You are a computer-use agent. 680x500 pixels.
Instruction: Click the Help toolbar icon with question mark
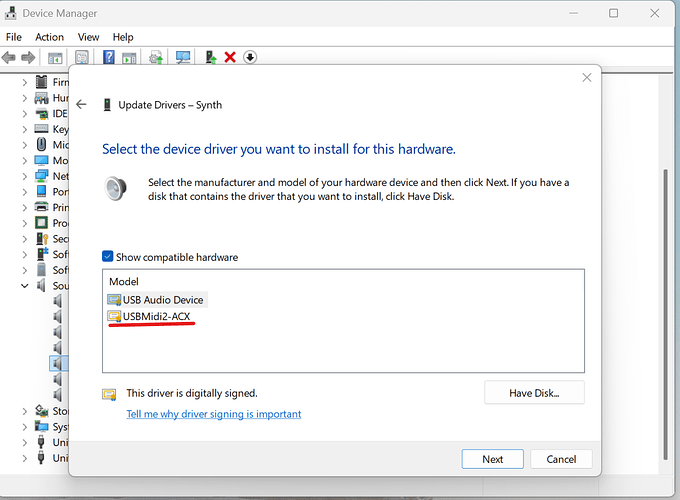point(109,57)
